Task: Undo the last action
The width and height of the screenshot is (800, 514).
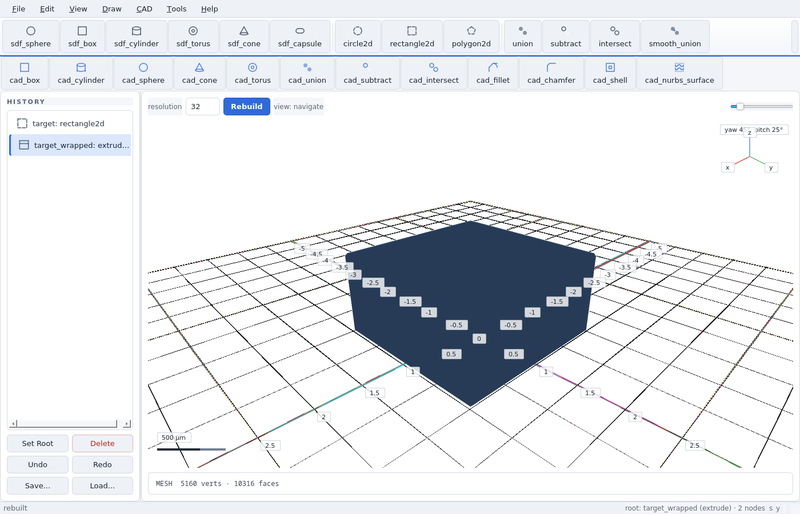Action: 37,464
